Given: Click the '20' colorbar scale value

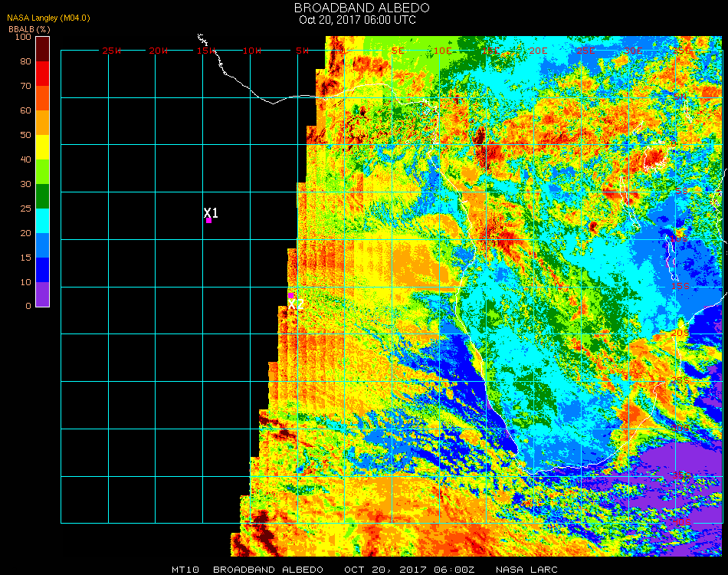Looking at the screenshot, I should pyautogui.click(x=25, y=233).
